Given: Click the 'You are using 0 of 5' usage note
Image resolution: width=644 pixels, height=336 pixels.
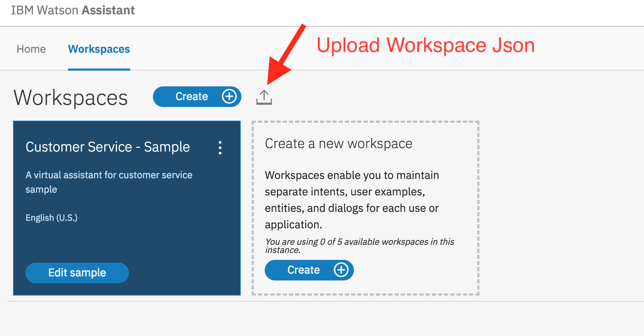Looking at the screenshot, I should 359,246.
